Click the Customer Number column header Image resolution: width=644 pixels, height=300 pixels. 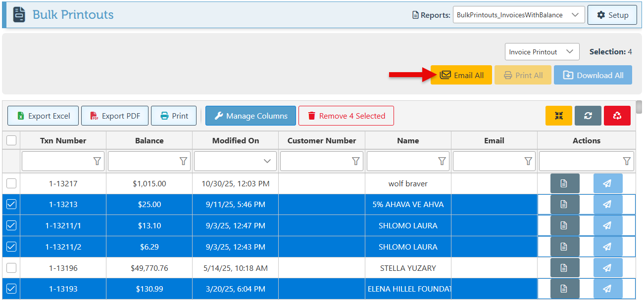322,140
